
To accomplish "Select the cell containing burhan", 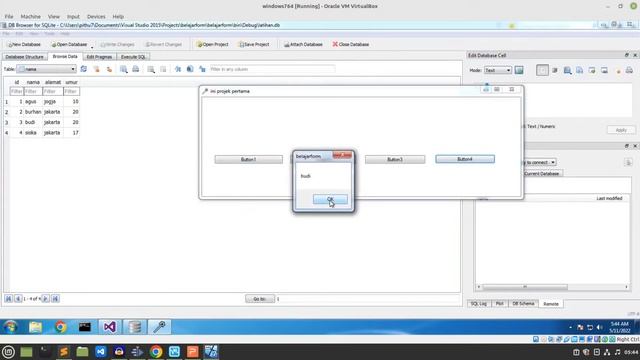I will click(x=33, y=112).
